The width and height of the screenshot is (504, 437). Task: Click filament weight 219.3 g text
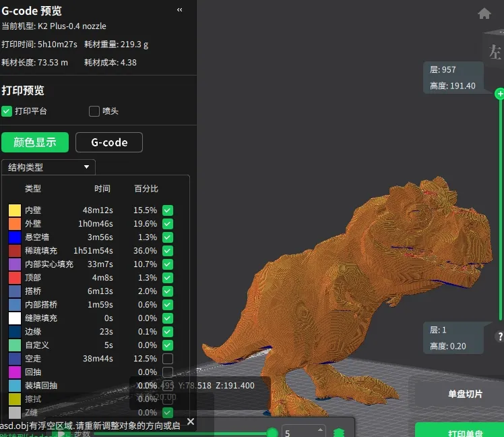coord(134,45)
